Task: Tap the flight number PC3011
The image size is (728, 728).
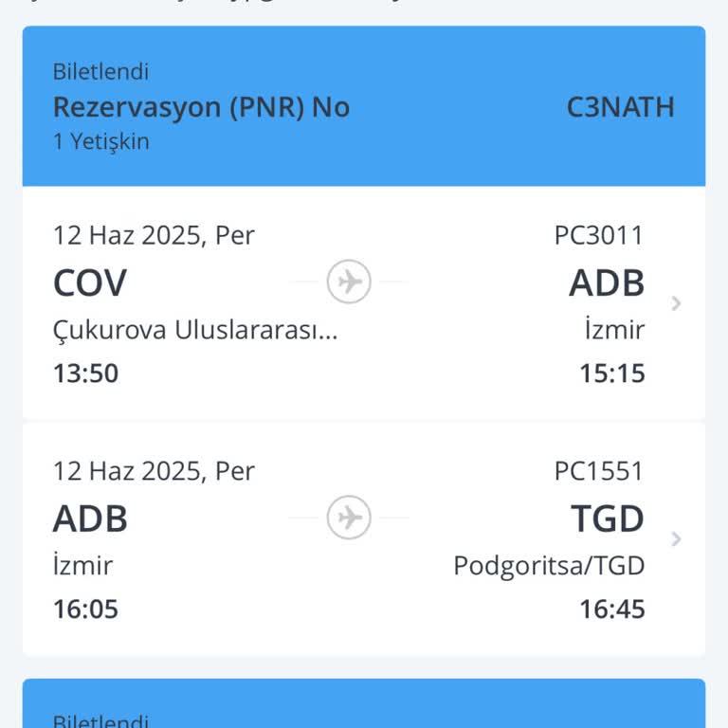Action: pyautogui.click(x=598, y=235)
